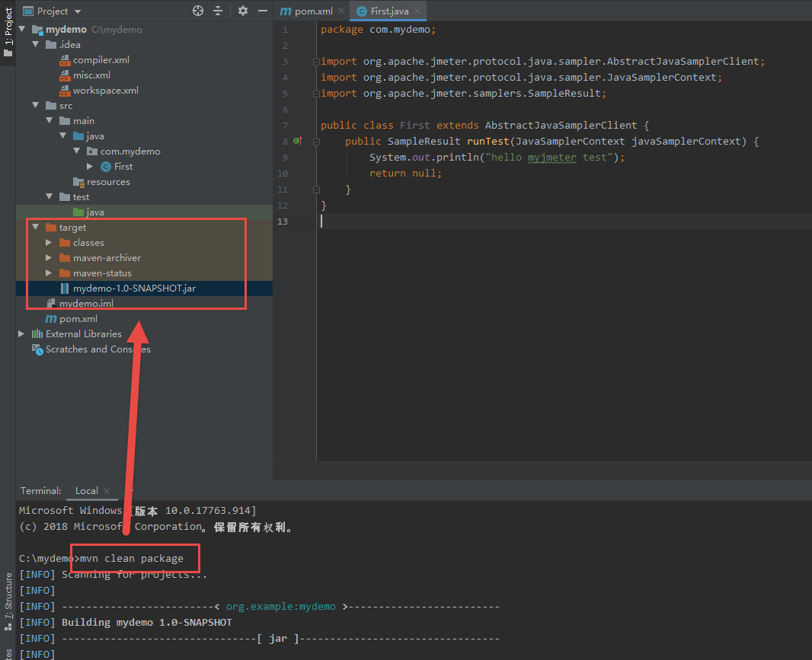Click the First class in project tree

123,166
